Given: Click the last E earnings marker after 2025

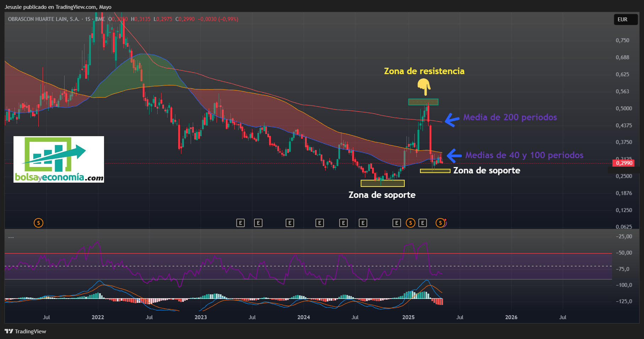Looking at the screenshot, I should point(422,223).
